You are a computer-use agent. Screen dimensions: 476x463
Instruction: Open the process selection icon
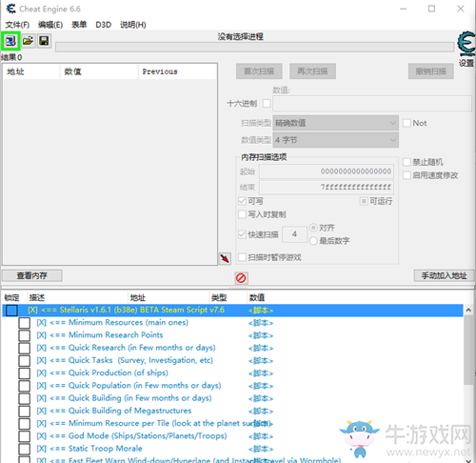pyautogui.click(x=10, y=41)
